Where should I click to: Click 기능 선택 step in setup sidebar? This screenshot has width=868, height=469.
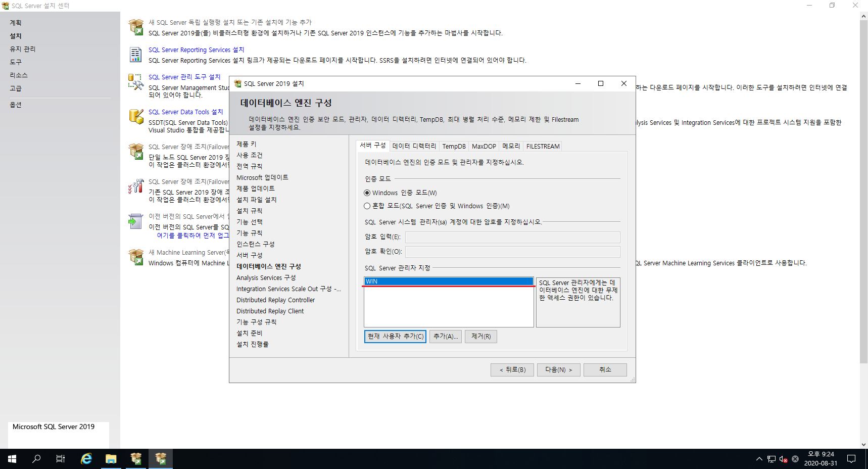(250, 222)
